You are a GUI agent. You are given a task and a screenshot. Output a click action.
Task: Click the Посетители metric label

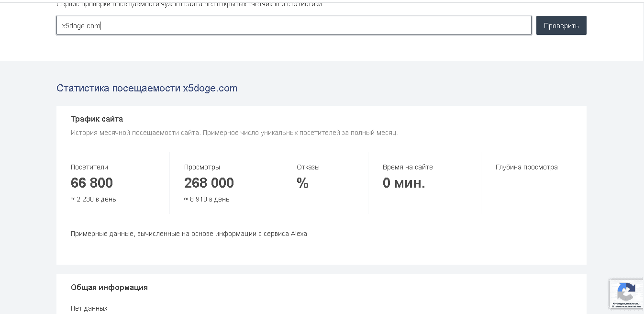[x=89, y=167]
